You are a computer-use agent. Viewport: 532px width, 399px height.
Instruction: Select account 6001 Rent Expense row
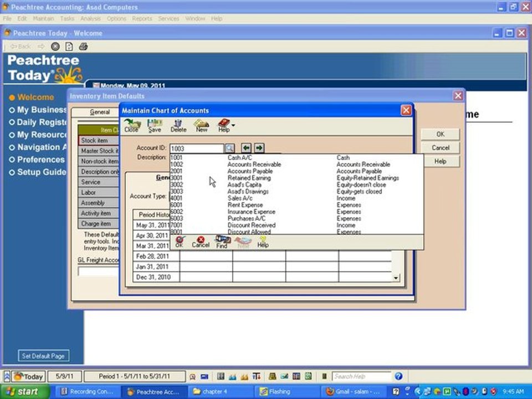click(x=296, y=205)
